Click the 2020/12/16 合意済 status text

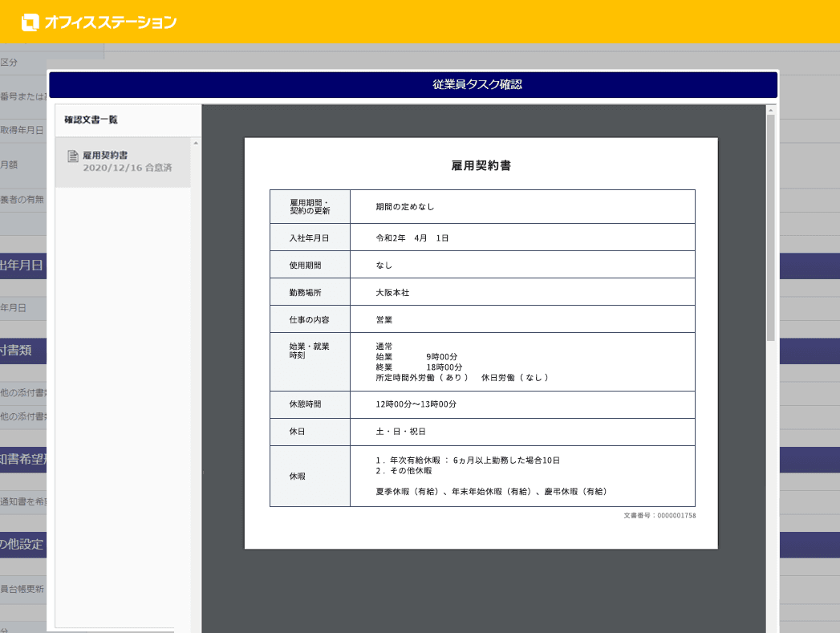[x=127, y=168]
